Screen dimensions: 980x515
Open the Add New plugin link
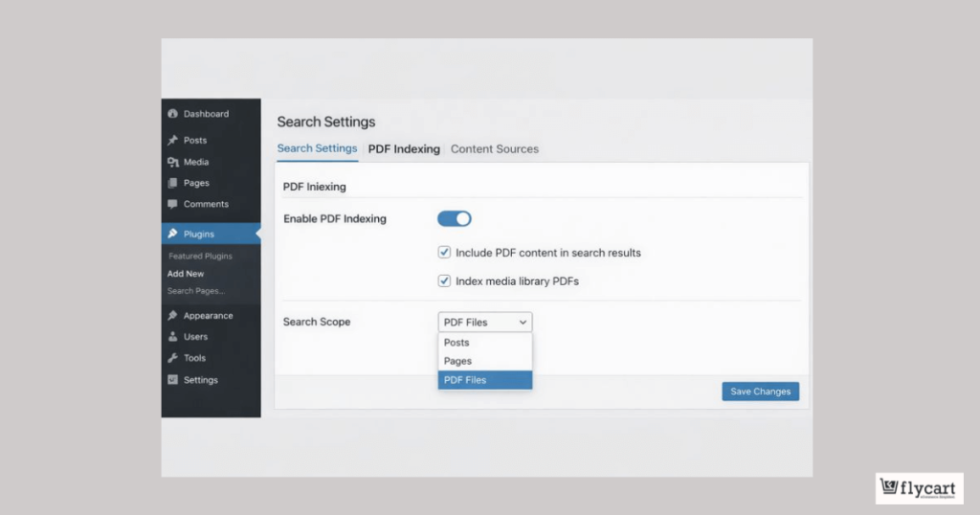(186, 274)
